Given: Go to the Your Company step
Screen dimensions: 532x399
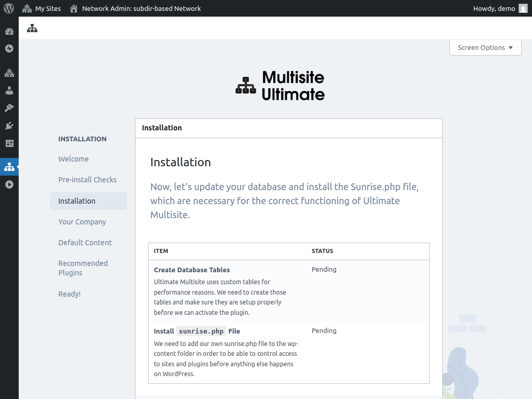Looking at the screenshot, I should 82,222.
